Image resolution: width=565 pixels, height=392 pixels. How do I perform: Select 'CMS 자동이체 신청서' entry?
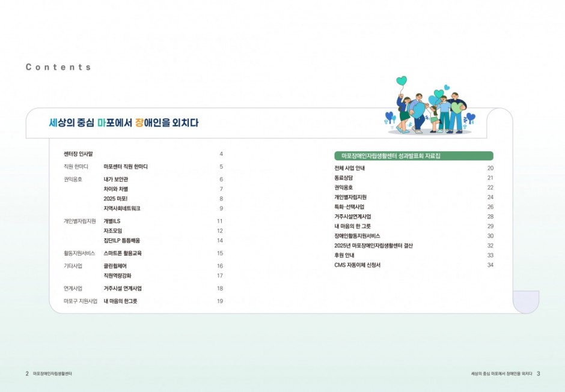pyautogui.click(x=358, y=265)
